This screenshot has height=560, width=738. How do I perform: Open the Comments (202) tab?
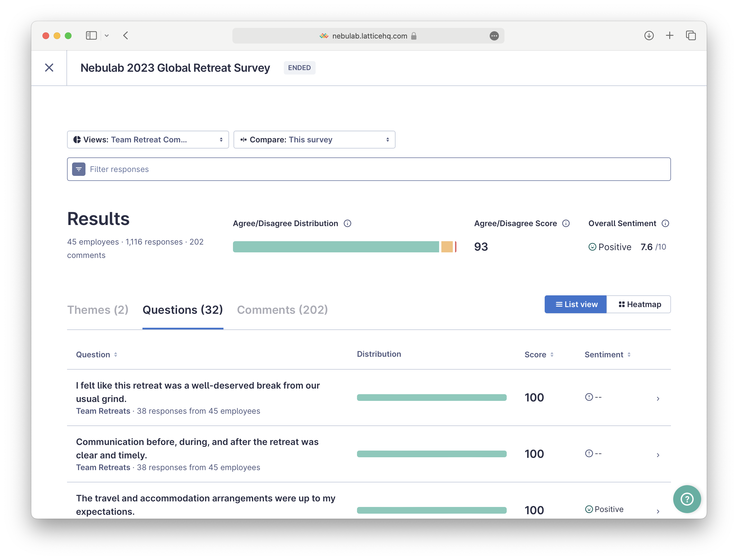point(282,310)
